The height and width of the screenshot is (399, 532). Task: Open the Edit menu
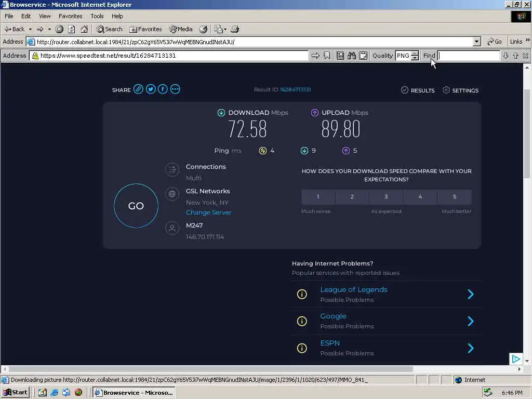tap(26, 16)
